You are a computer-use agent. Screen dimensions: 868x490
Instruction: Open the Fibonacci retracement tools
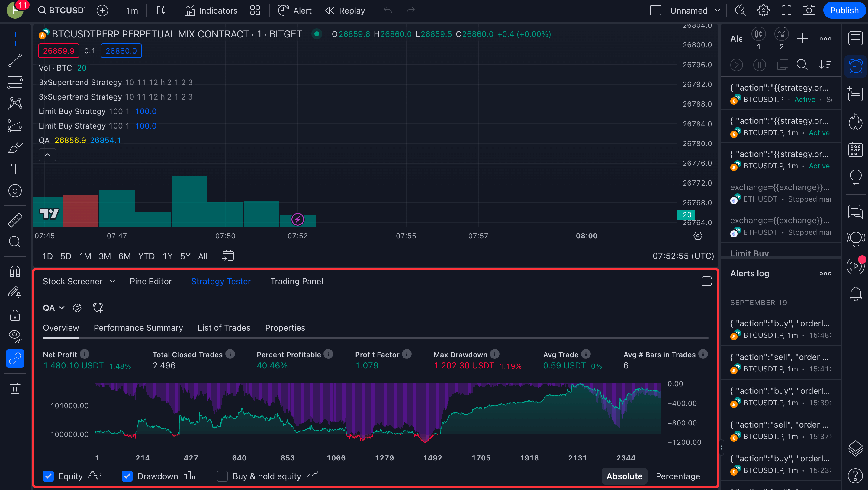15,82
